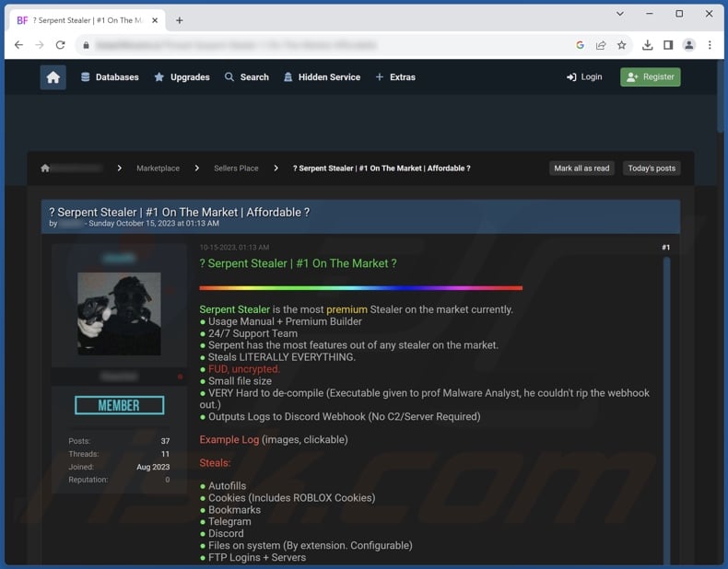Viewport: 728px width, 569px height.
Task: Share this page icon
Action: pyautogui.click(x=601, y=45)
